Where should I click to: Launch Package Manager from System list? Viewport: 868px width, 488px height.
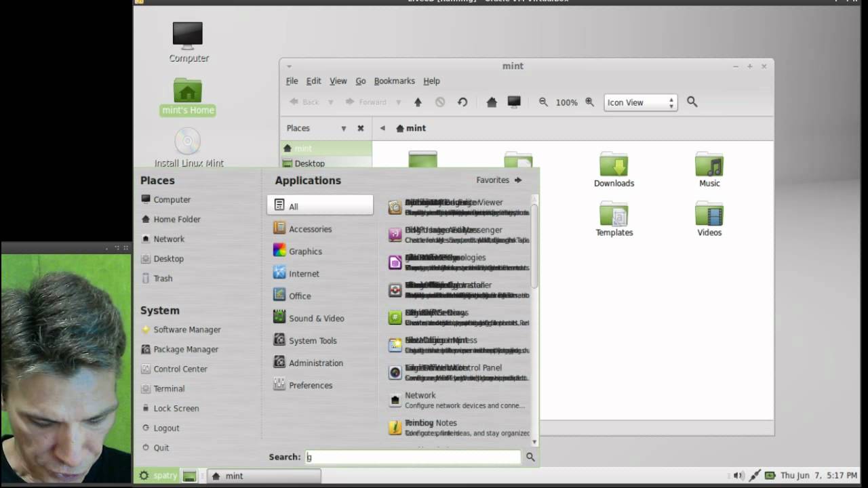click(180, 349)
